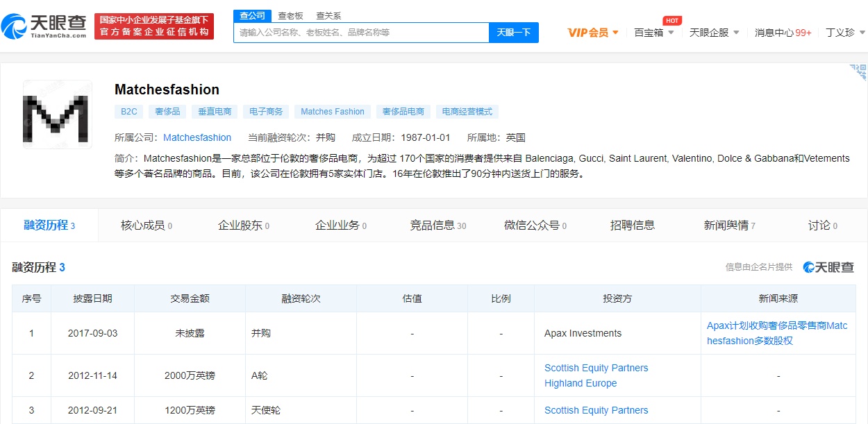Viewport: 868px width, 424px height.
Task: Open the 新闻舆情 tab
Action: (x=729, y=225)
